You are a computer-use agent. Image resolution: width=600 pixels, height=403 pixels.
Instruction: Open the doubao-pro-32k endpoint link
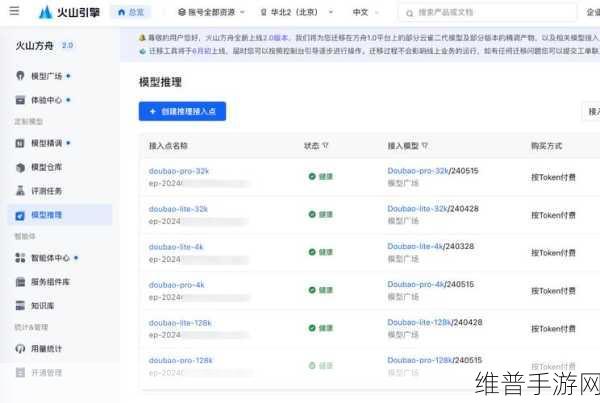pos(179,171)
